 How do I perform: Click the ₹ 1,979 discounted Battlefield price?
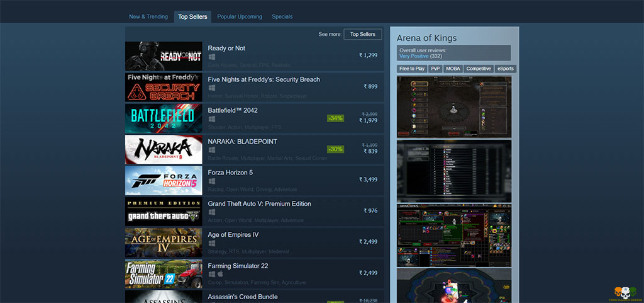tap(368, 120)
